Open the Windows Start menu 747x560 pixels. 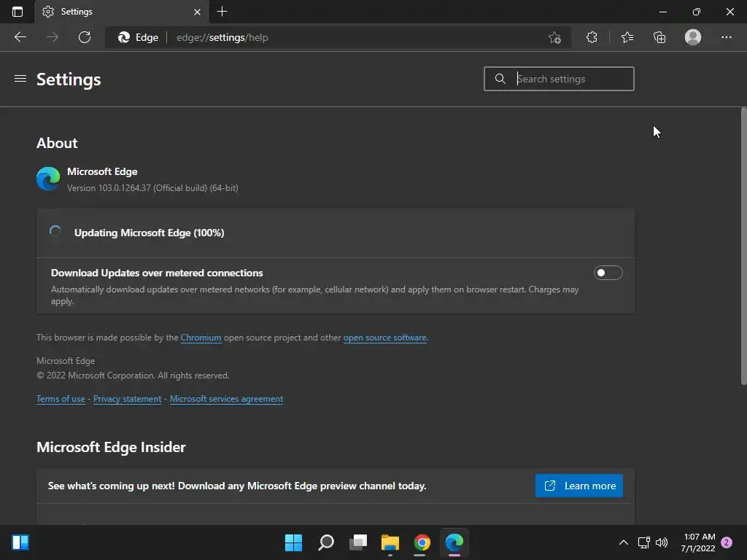[293, 542]
